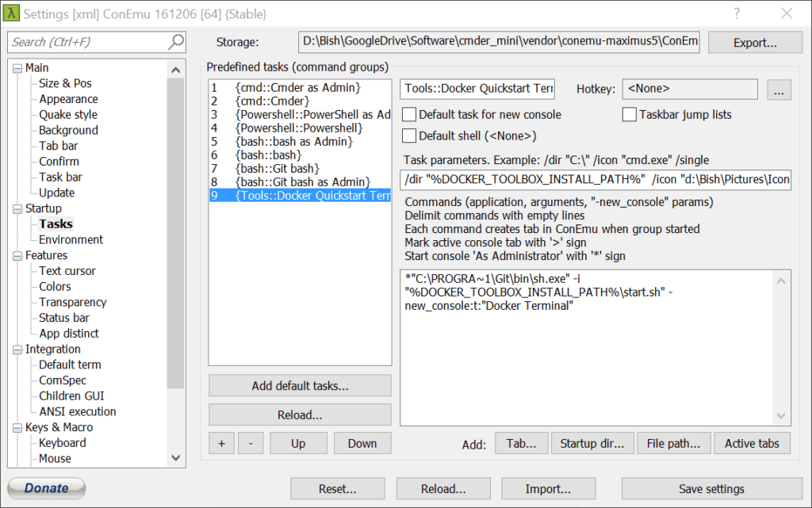
Task: Click commands box scroll up arrow
Action: tap(781, 281)
